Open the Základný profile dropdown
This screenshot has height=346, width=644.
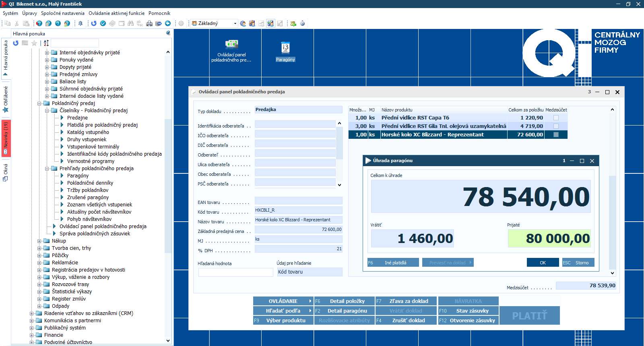235,23
